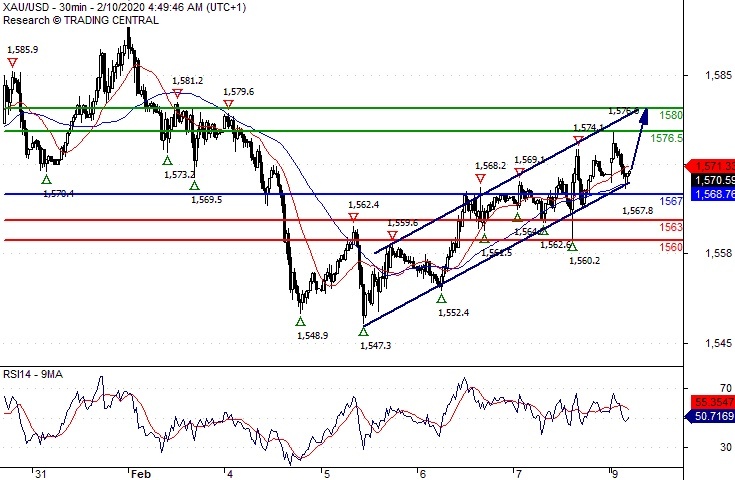Select the 1,569.5 swing low label
735x480 pixels.
[x=207, y=200]
